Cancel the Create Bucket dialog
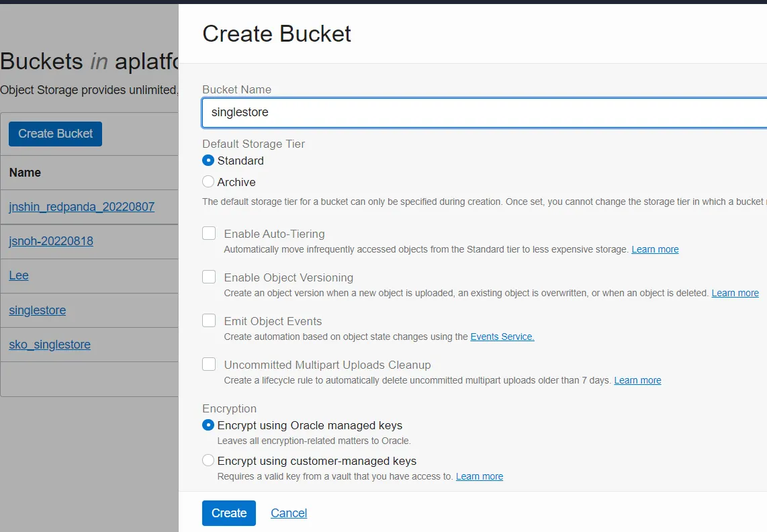Image resolution: width=767 pixels, height=532 pixels. point(289,513)
